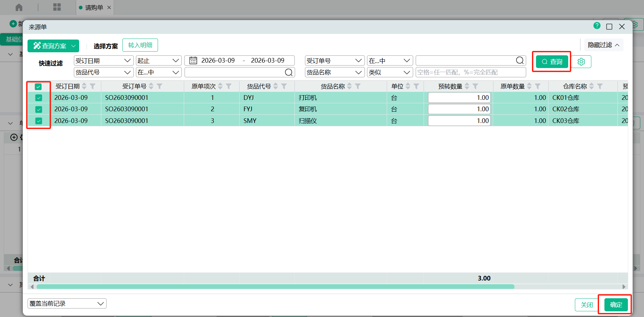Click search icon in 货品代号 value field
Viewport: 644px width, 317px height.
288,72
